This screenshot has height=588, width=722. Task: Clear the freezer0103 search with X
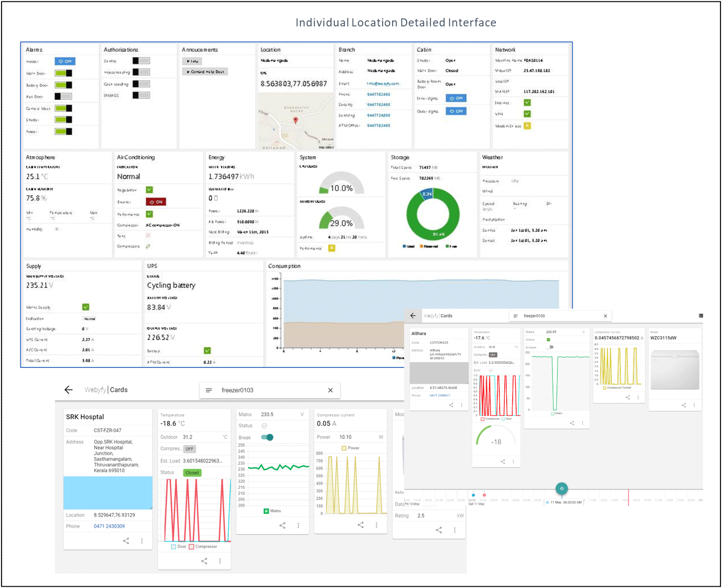[330, 390]
